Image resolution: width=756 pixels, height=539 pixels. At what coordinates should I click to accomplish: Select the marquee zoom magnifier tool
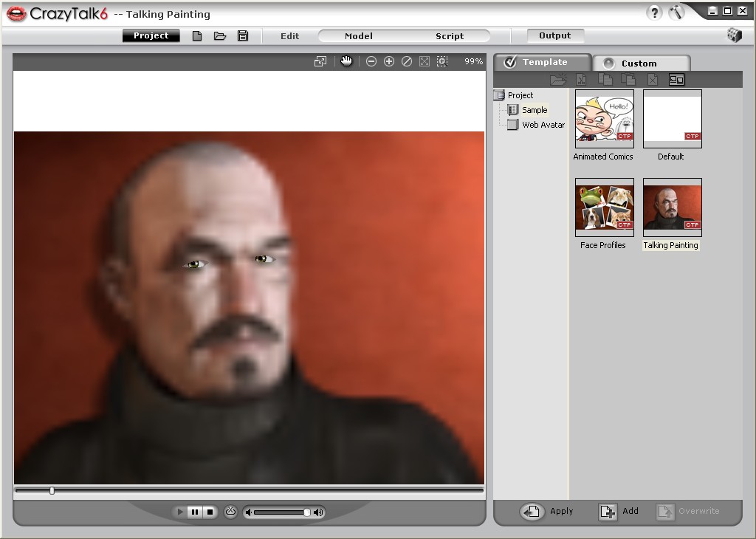442,61
